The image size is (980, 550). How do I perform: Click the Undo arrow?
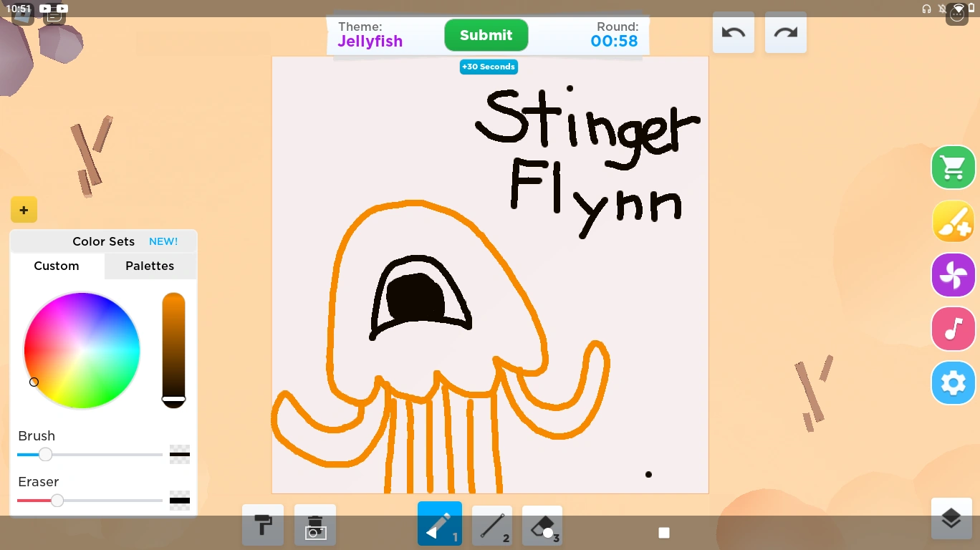(733, 32)
